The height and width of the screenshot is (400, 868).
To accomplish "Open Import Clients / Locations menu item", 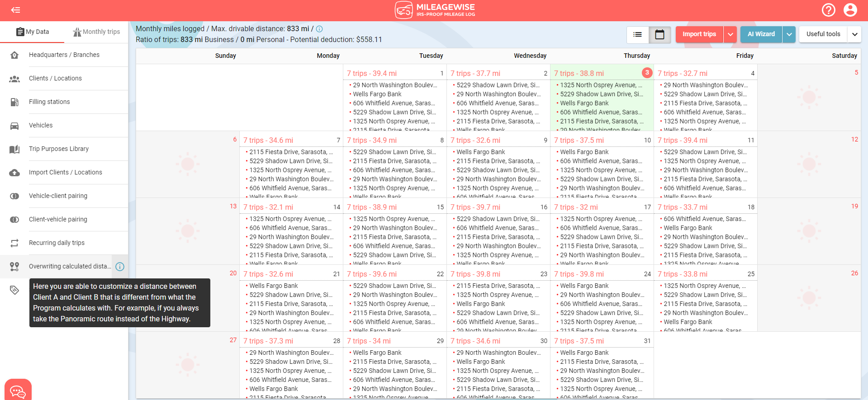I will pyautogui.click(x=64, y=173).
